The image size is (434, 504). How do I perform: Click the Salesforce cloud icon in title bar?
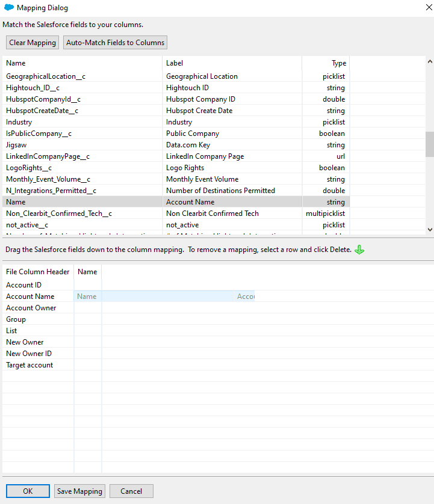click(8, 8)
